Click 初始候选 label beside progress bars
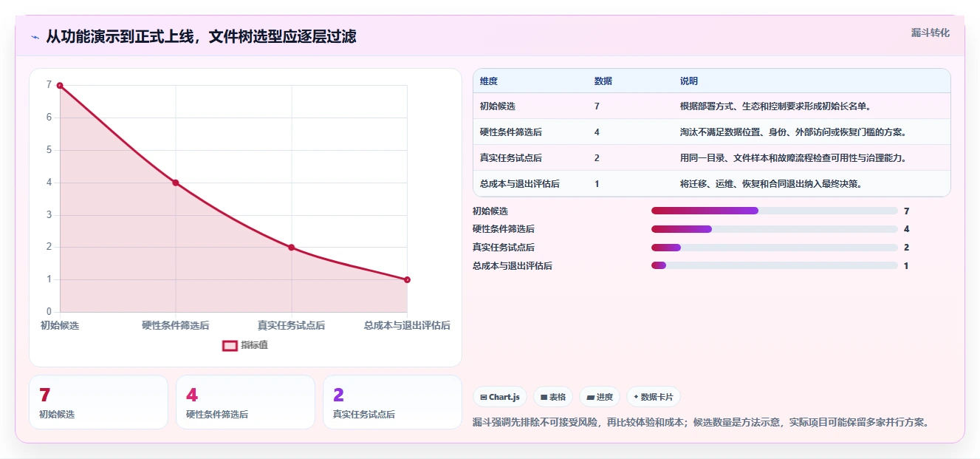This screenshot has height=459, width=980. tap(490, 211)
